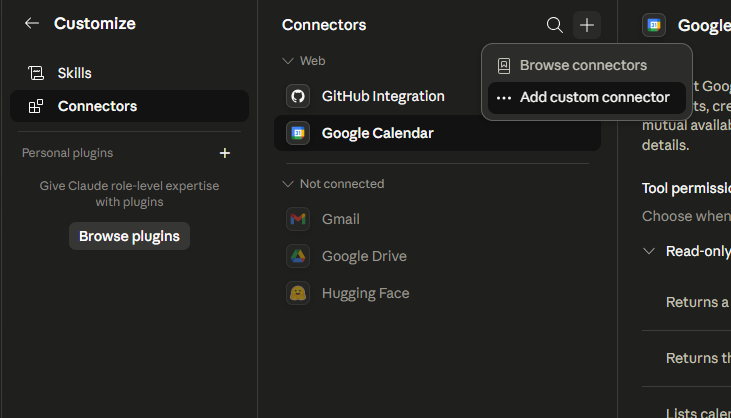Click the Personal plugins label
The image size is (731, 418).
(68, 153)
